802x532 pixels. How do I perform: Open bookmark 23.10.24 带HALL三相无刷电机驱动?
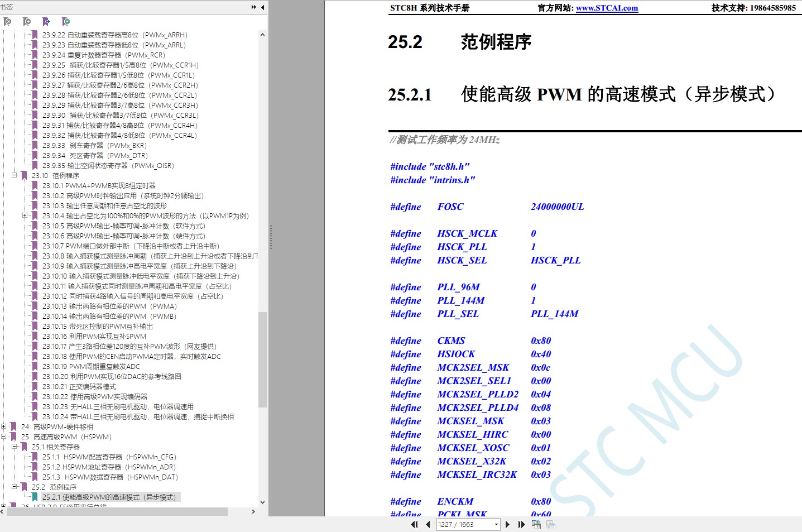[138, 416]
